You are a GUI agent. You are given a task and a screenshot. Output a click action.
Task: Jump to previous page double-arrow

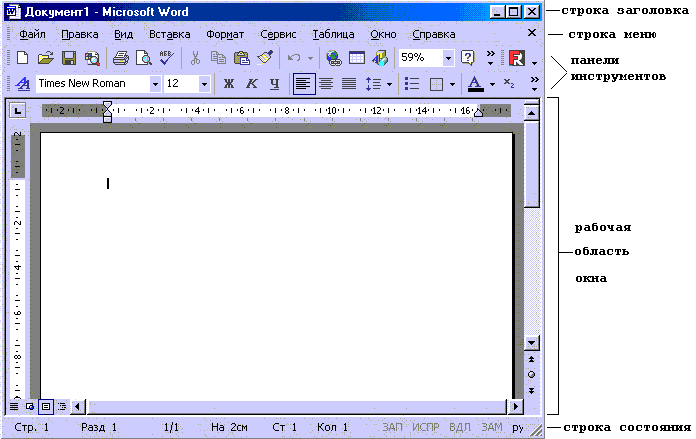tap(531, 359)
